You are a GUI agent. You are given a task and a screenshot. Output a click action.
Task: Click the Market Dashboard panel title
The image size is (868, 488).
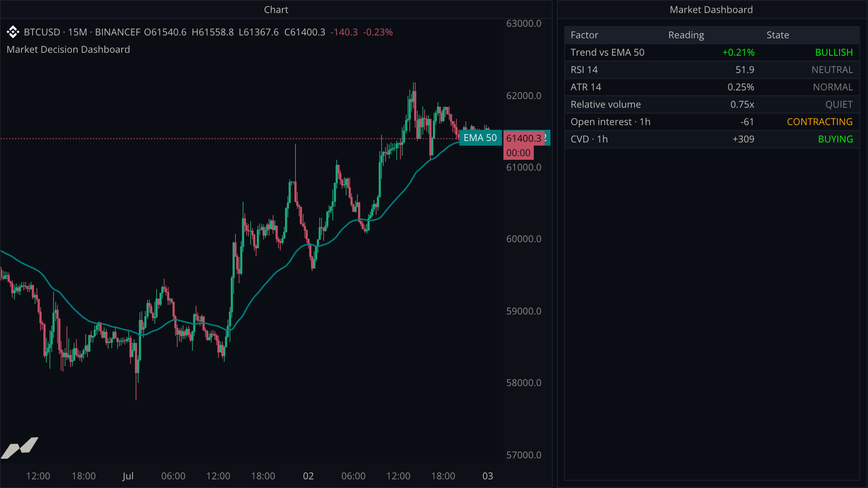coord(711,10)
